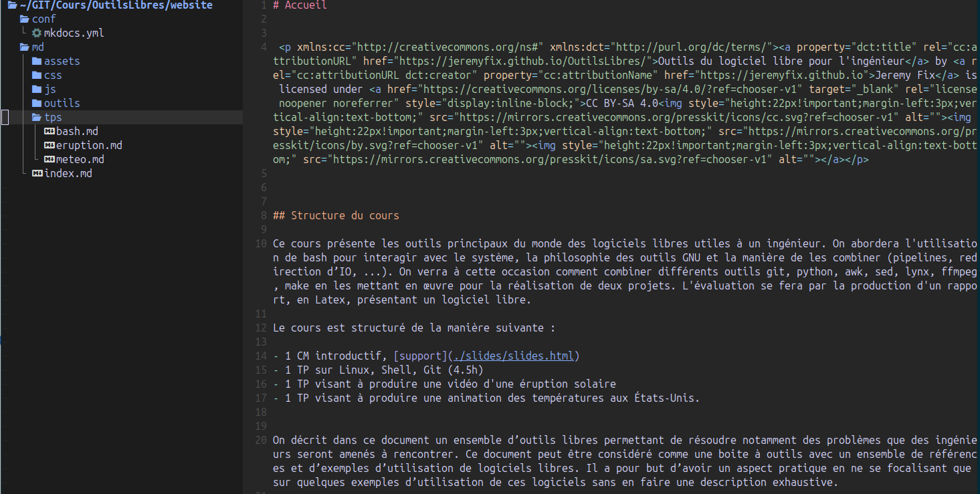
Task: Click line number 4 in the gutter
Action: [264, 47]
